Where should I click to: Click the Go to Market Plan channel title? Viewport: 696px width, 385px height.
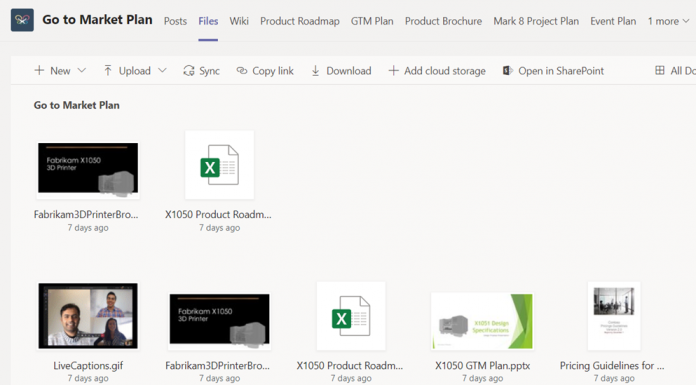point(97,20)
